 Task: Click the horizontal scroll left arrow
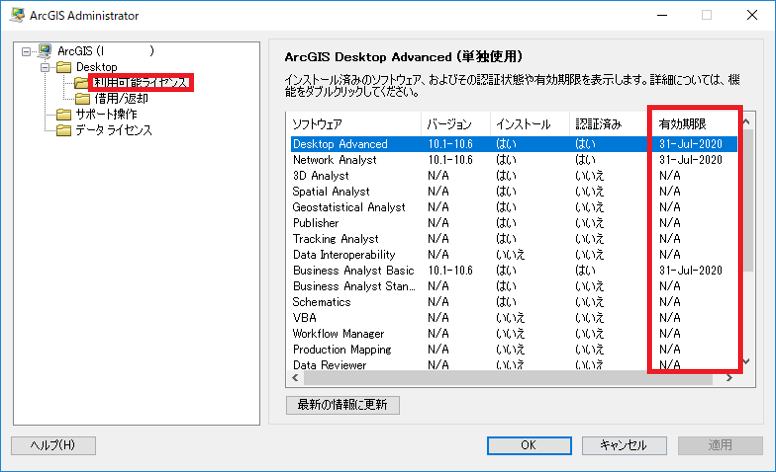click(x=295, y=378)
